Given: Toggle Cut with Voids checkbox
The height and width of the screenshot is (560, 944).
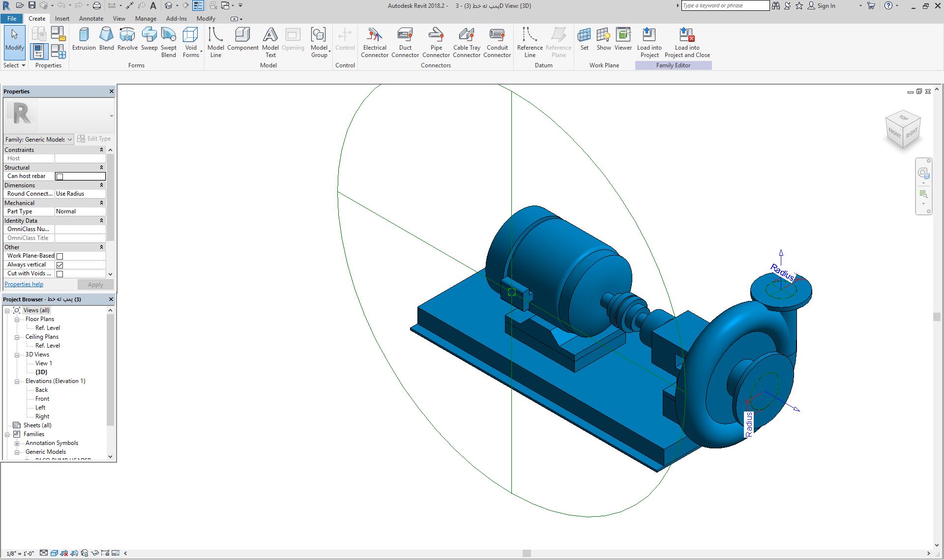Looking at the screenshot, I should [x=59, y=274].
